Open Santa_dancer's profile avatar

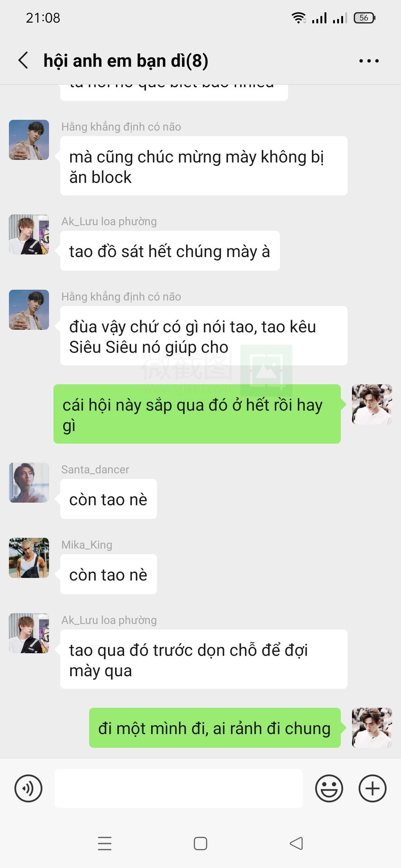point(29,483)
